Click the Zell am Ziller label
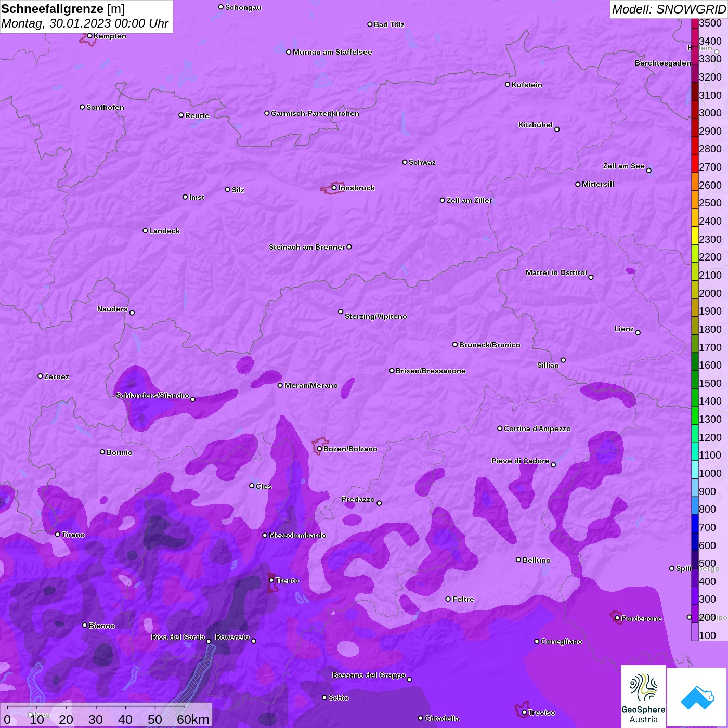The width and height of the screenshot is (728, 728). coord(469,200)
